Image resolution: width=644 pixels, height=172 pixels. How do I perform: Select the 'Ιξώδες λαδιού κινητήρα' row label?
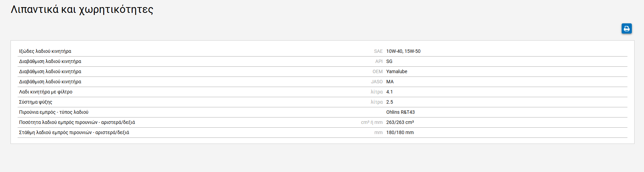(x=45, y=51)
